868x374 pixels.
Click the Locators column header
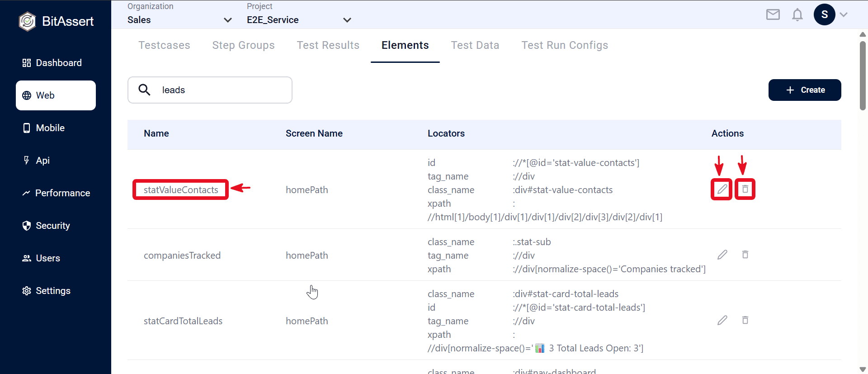tap(446, 133)
